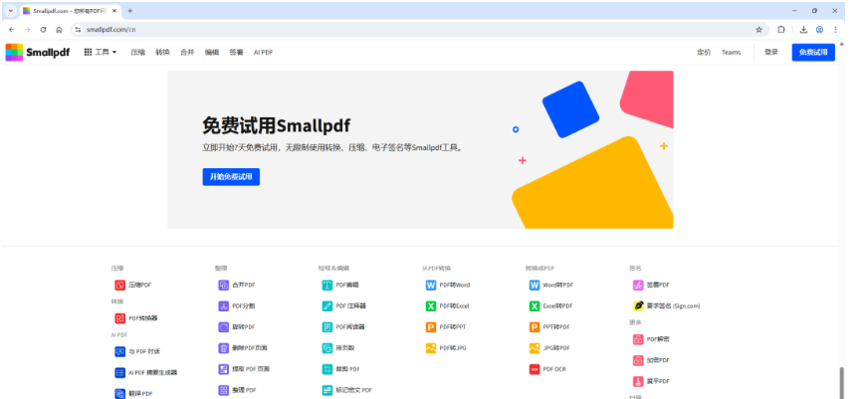Open 要求签名 (Sign.com) icon
The height and width of the screenshot is (399, 868).
pyautogui.click(x=638, y=306)
